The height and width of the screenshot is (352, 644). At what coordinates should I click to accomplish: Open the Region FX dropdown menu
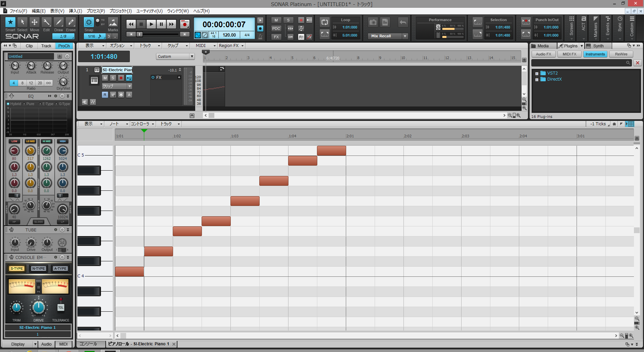(x=231, y=46)
